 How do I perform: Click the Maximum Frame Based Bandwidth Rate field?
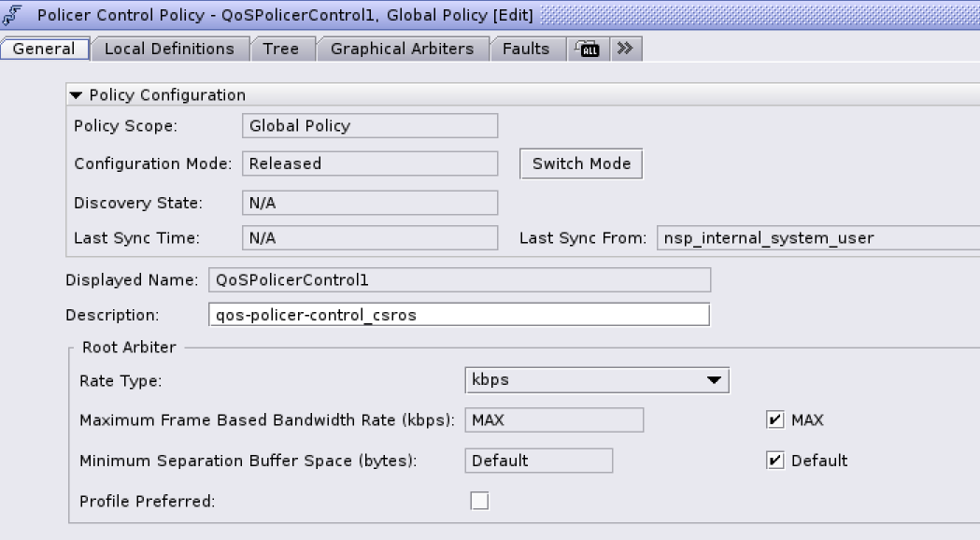tap(554, 420)
